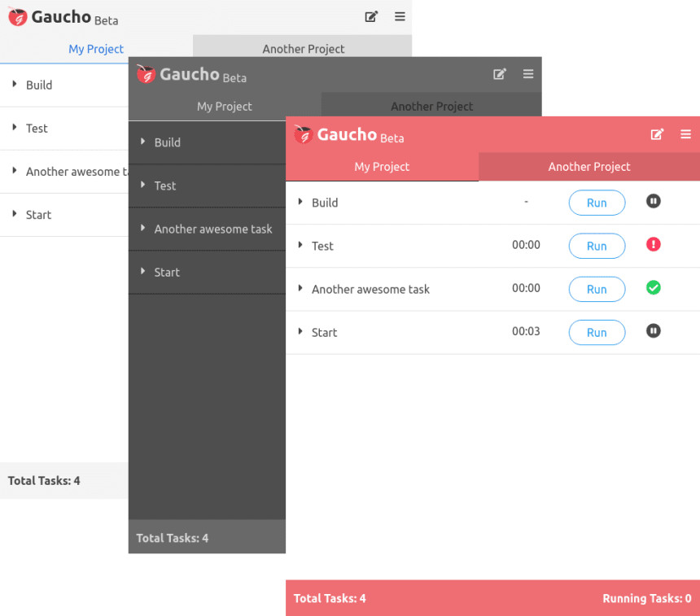Select My Project tab in the dark window
The image size is (700, 616).
click(225, 107)
